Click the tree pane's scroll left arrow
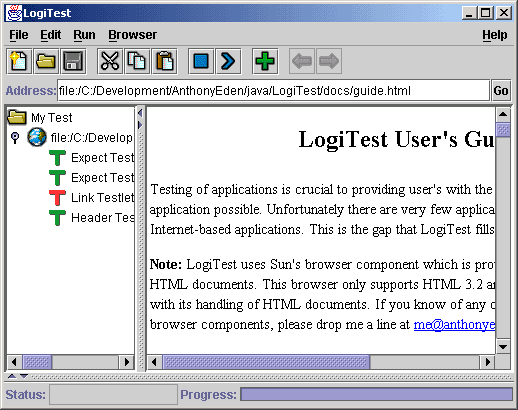This screenshot has width=518, height=410. click(x=14, y=362)
